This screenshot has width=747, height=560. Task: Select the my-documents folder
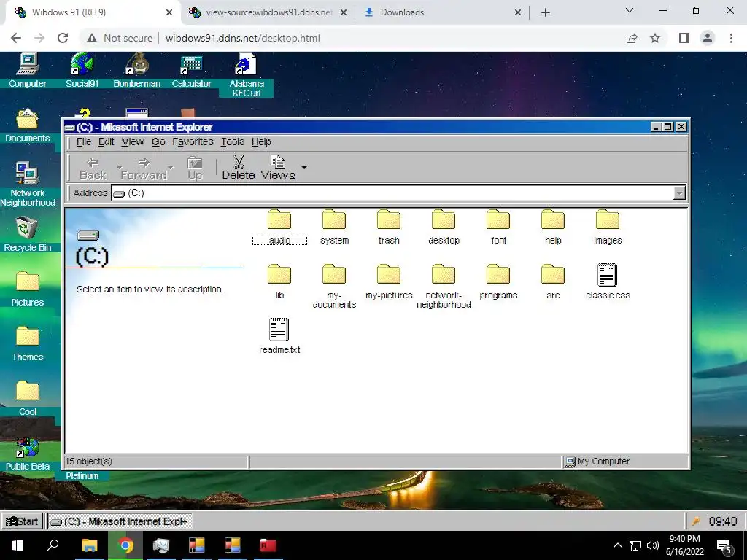click(x=334, y=286)
